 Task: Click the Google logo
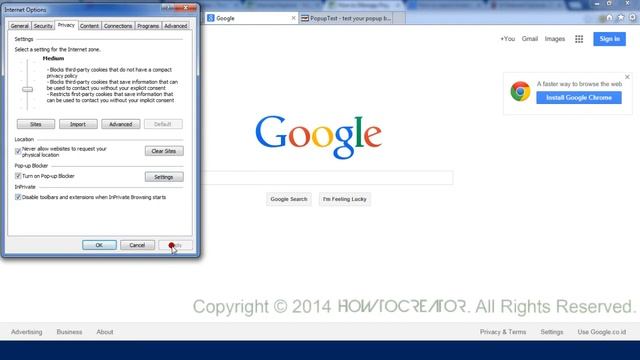pos(318,137)
